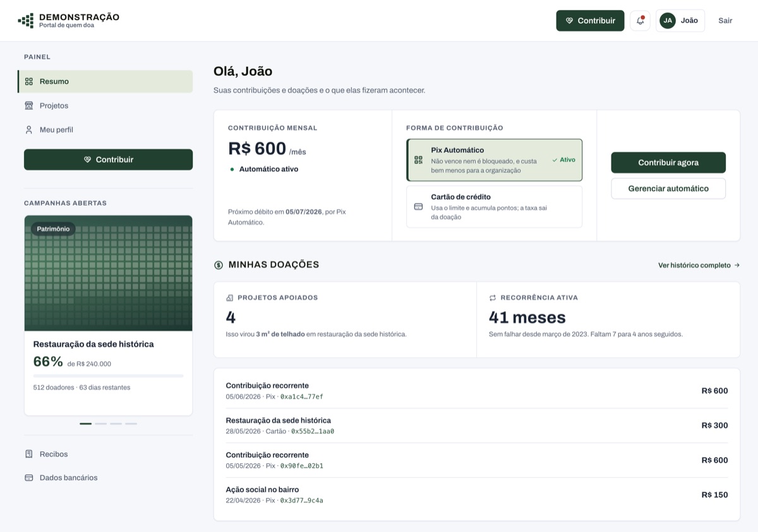Select Pix Automático contribution method

point(494,160)
